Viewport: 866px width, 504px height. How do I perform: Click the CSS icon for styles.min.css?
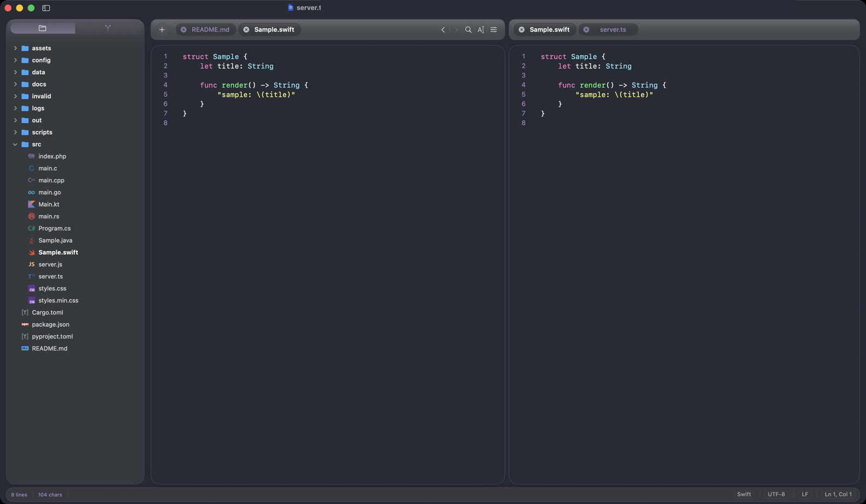point(31,301)
